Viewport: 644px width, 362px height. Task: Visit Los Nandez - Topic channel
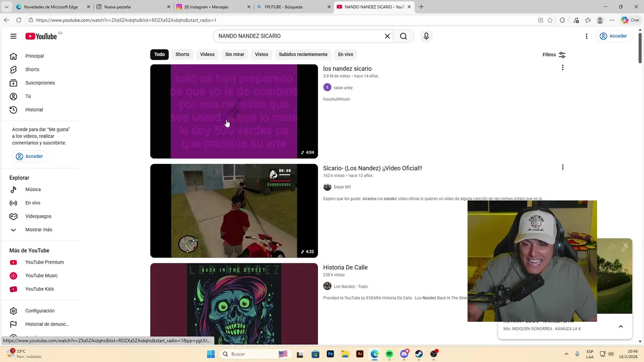pyautogui.click(x=351, y=287)
